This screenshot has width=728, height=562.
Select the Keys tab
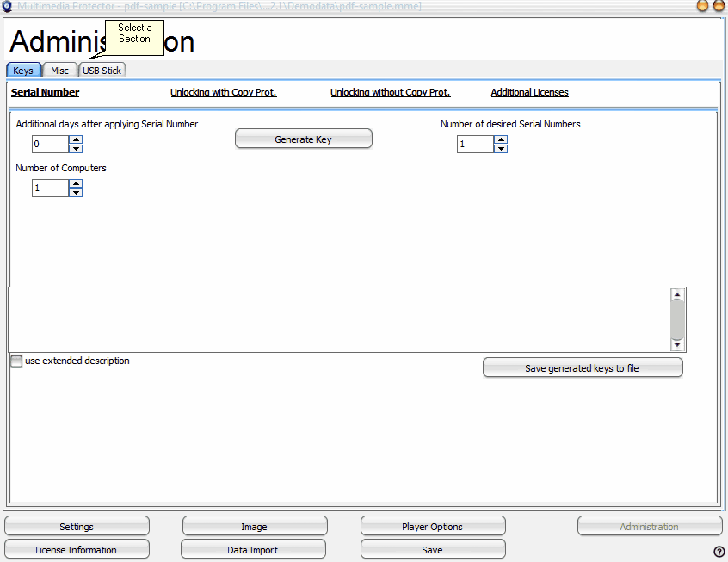pos(23,71)
